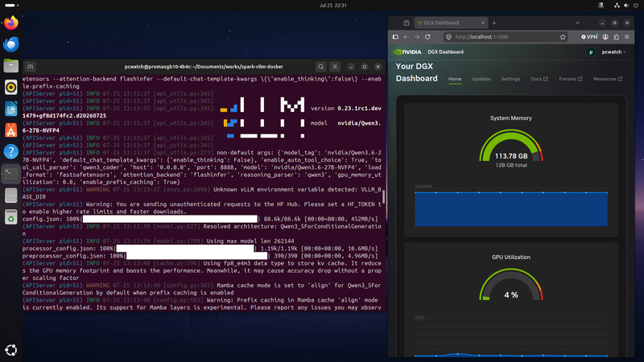The width and height of the screenshot is (644, 362).
Task: Toggle the Firefox sidebar button
Action: tap(395, 37)
